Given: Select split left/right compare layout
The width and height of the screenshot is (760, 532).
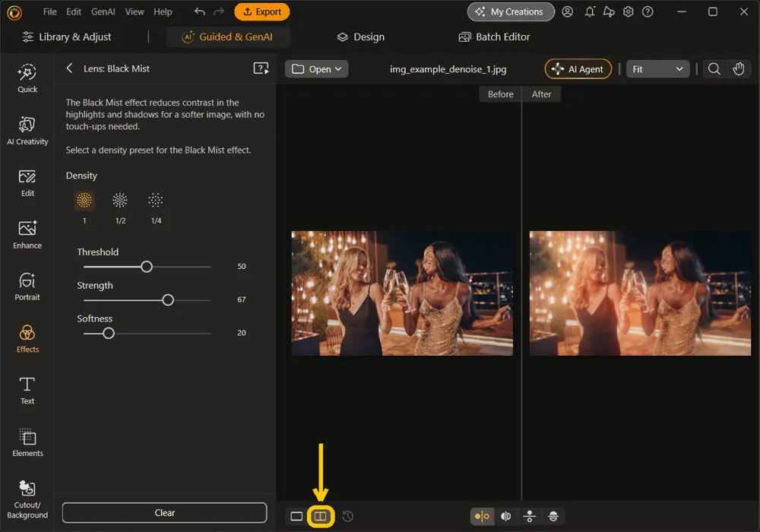Looking at the screenshot, I should [x=505, y=516].
